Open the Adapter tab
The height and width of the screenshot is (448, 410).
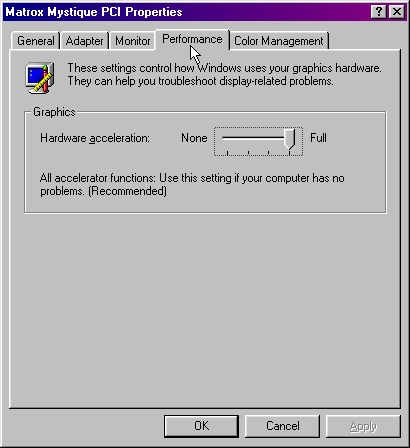pyautogui.click(x=84, y=41)
